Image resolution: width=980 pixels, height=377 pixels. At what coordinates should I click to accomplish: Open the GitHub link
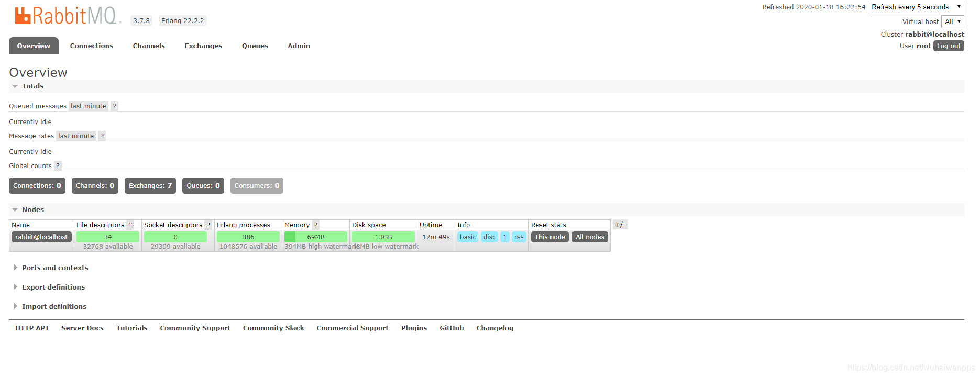452,328
